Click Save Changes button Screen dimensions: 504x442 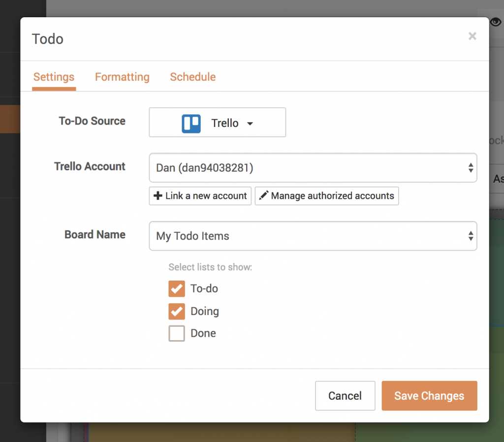tap(429, 396)
